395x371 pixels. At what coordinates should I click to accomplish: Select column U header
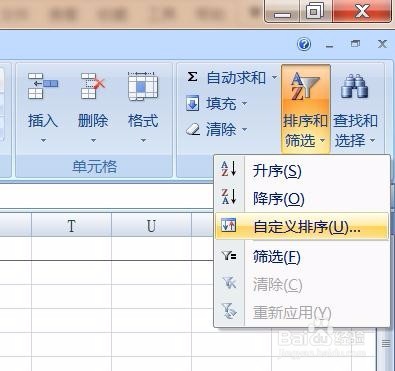(151, 226)
